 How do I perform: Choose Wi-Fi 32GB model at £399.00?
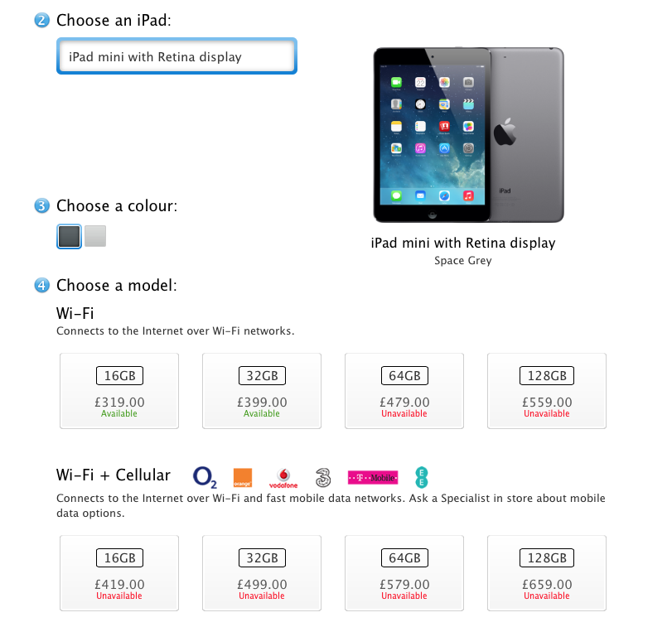[x=262, y=391]
